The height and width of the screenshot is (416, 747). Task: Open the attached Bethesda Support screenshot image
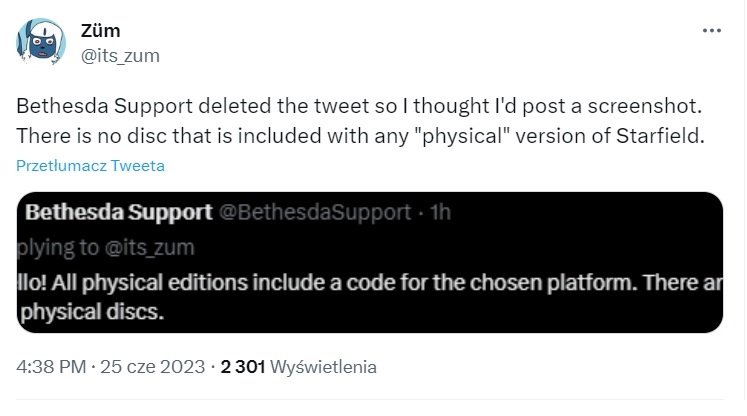(370, 263)
